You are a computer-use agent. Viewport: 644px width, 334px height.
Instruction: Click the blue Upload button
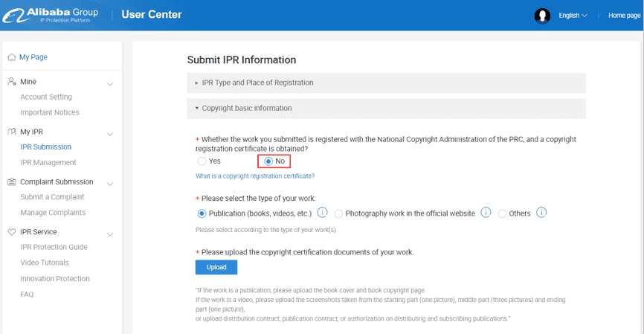click(216, 267)
